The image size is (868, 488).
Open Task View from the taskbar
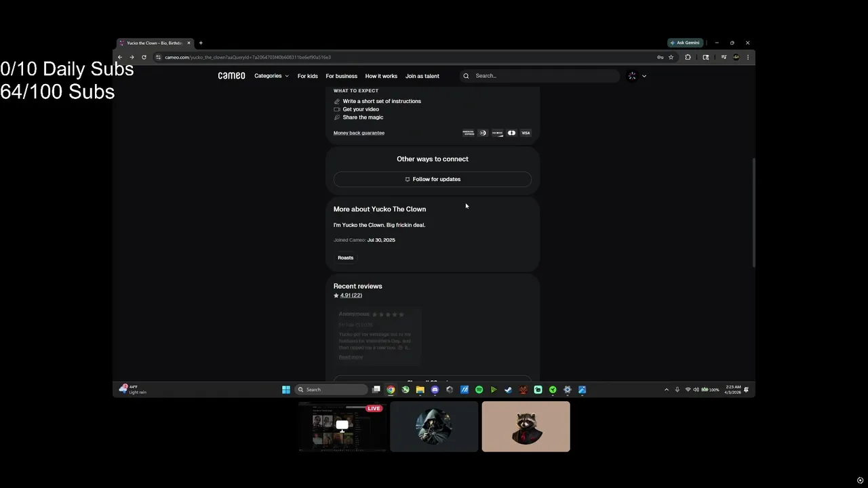pos(376,390)
